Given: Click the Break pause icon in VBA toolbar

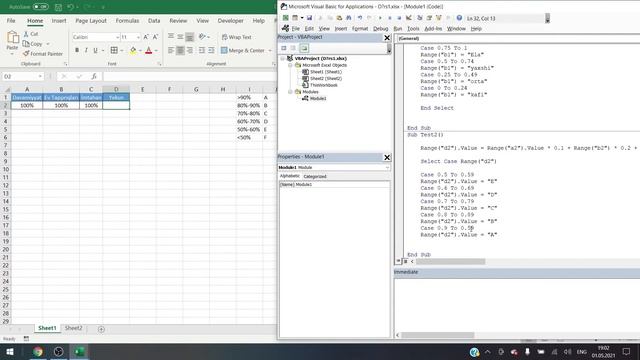Looking at the screenshot, I should (x=390, y=18).
